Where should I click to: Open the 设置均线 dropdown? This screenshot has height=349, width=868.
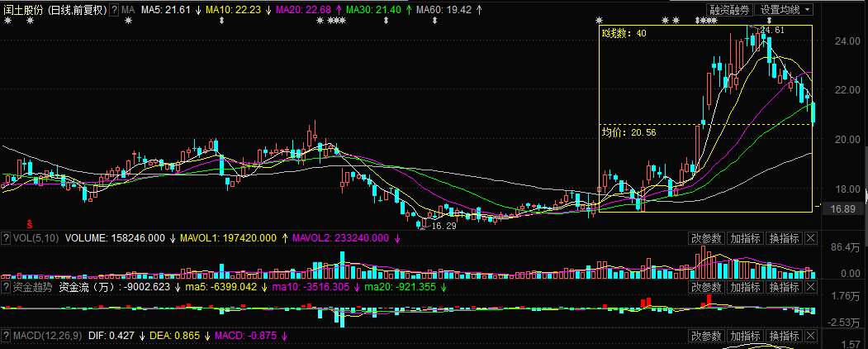(x=785, y=10)
